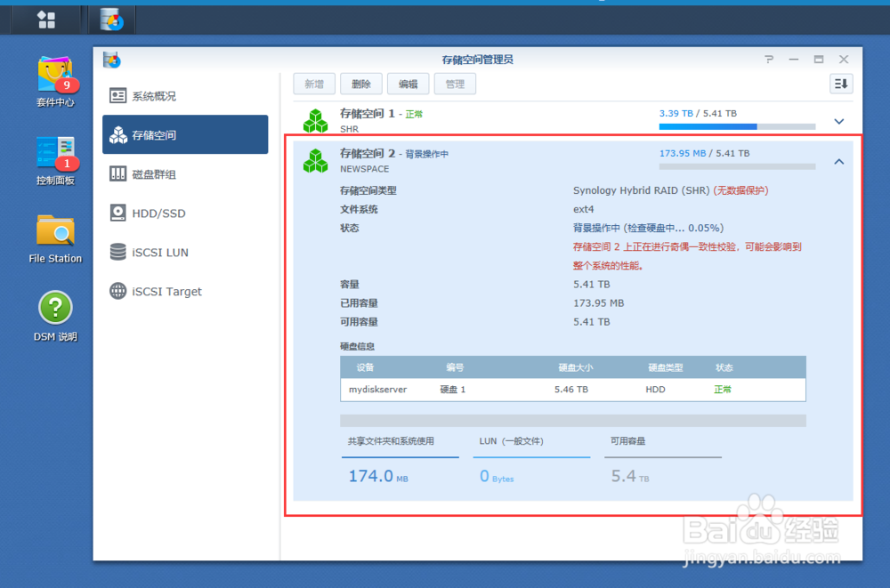Screen dimensions: 890x588
Task: Click green cubes icon of 存储空间 2
Action: (316, 161)
